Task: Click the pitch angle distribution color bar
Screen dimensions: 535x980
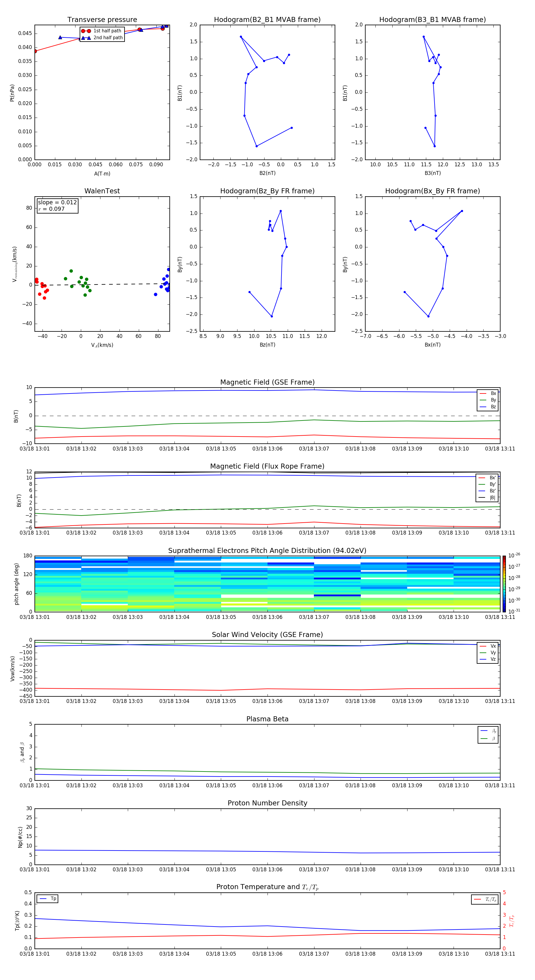Action: 504,584
